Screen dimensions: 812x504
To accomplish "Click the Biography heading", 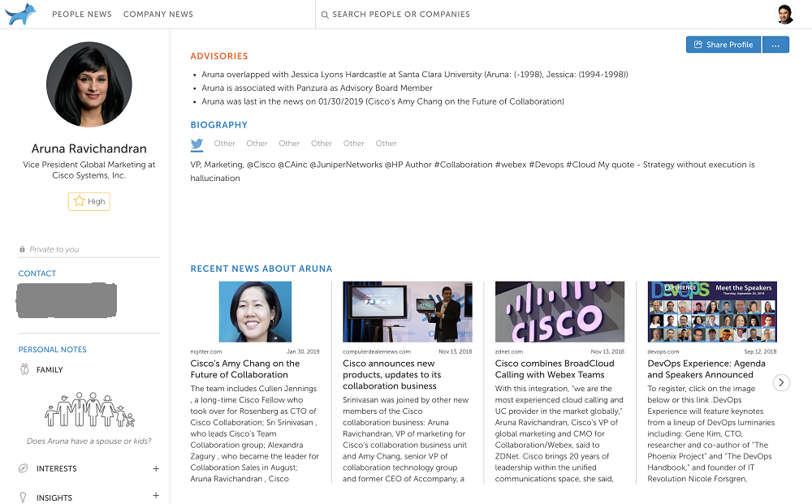I will pyautogui.click(x=219, y=125).
